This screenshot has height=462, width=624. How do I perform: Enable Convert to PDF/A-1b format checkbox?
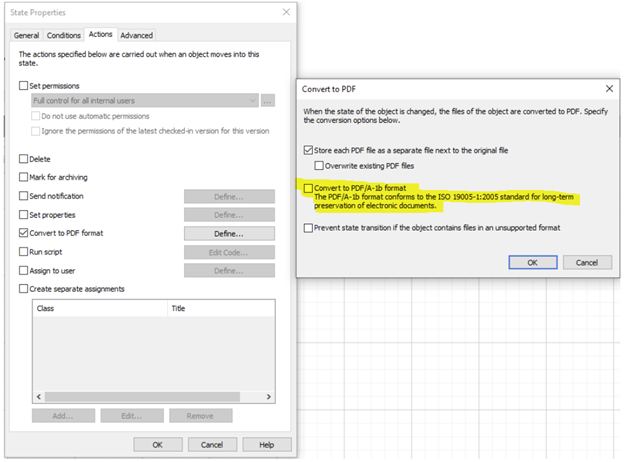click(308, 188)
